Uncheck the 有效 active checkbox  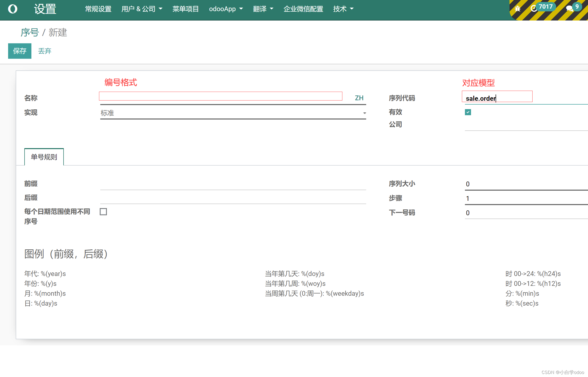click(468, 112)
